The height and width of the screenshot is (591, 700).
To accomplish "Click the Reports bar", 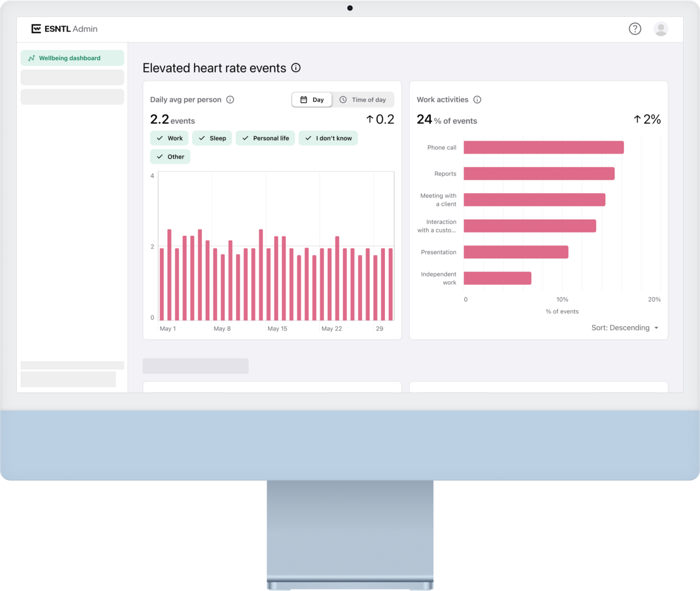I will coord(539,174).
